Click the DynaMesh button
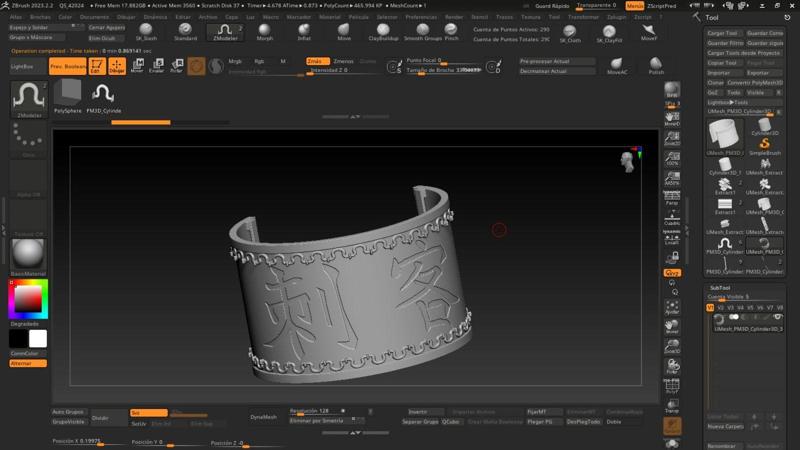800x450 pixels. tap(264, 417)
